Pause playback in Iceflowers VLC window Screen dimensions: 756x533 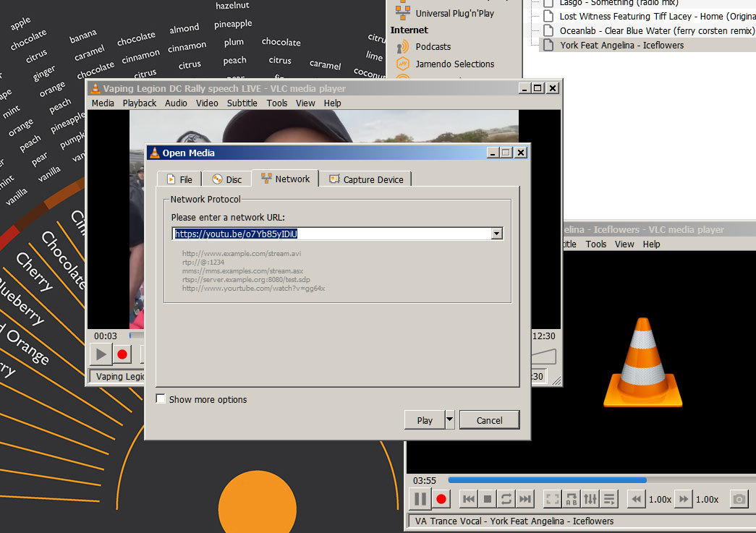click(x=420, y=499)
